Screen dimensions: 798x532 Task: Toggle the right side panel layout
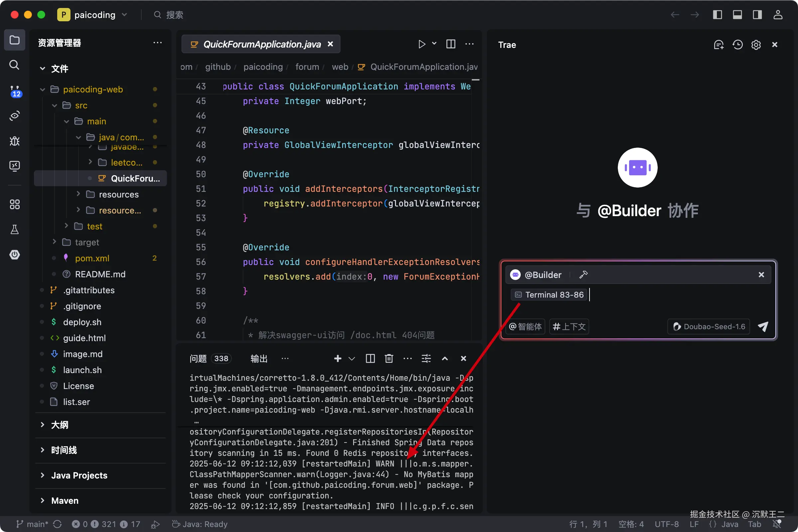(757, 15)
